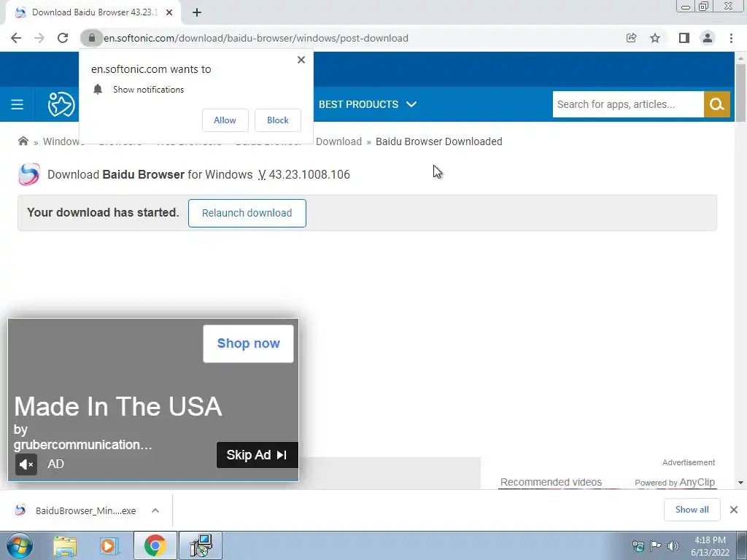Open the Windows breadcrumb link

pos(63,141)
